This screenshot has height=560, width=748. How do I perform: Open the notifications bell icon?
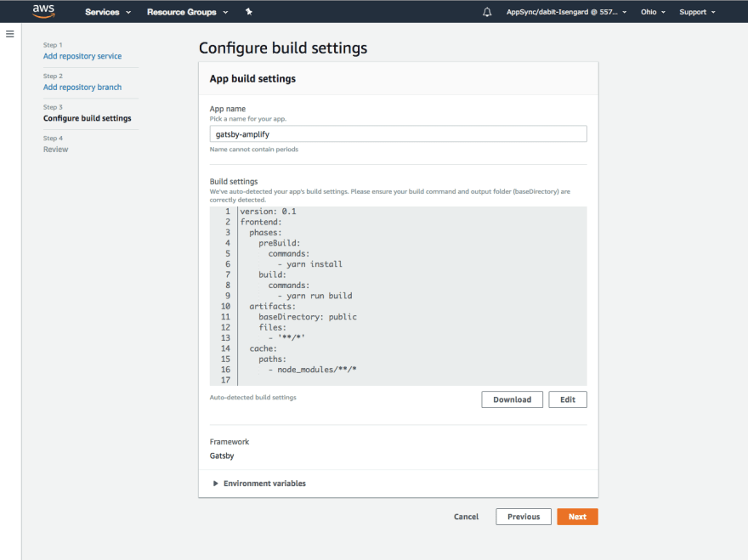pos(486,12)
